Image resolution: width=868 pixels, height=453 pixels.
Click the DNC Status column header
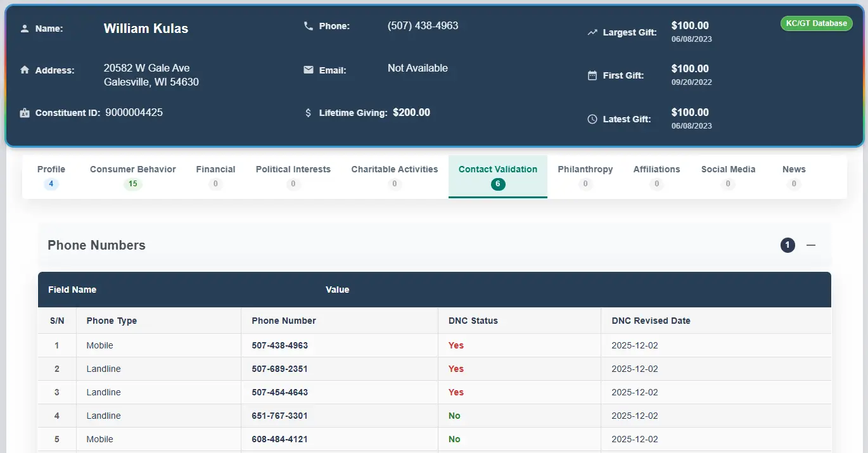pos(473,321)
